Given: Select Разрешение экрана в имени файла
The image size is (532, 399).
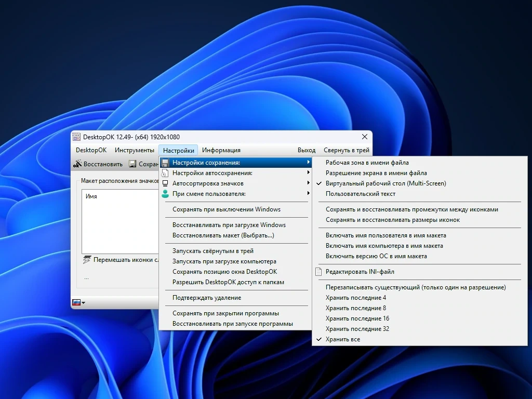Looking at the screenshot, I should click(x=420, y=173).
